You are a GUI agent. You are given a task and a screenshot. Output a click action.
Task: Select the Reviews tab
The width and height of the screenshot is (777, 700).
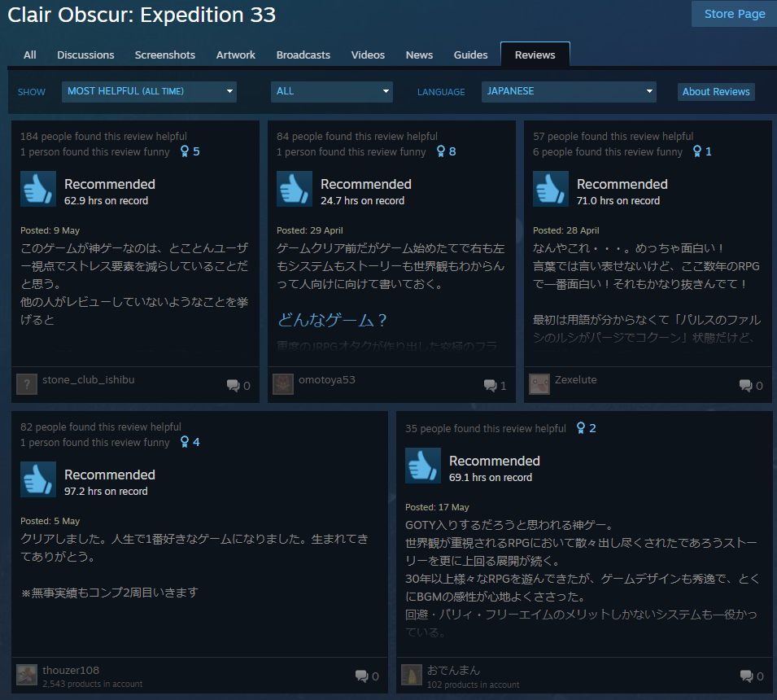click(535, 55)
